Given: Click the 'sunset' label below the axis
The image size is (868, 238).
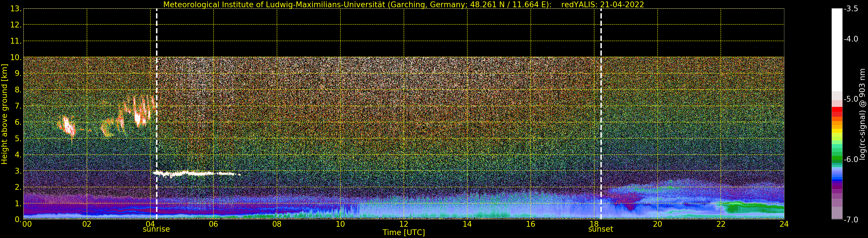Looking at the screenshot, I should (x=601, y=229).
